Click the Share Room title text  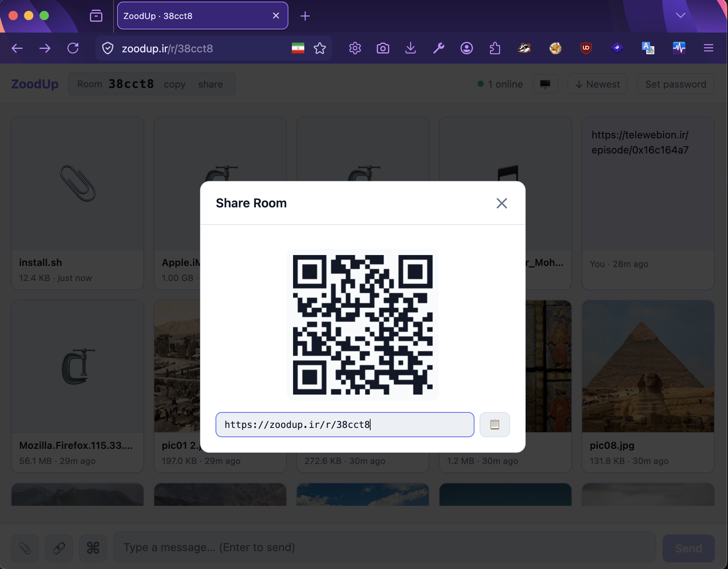coord(251,203)
